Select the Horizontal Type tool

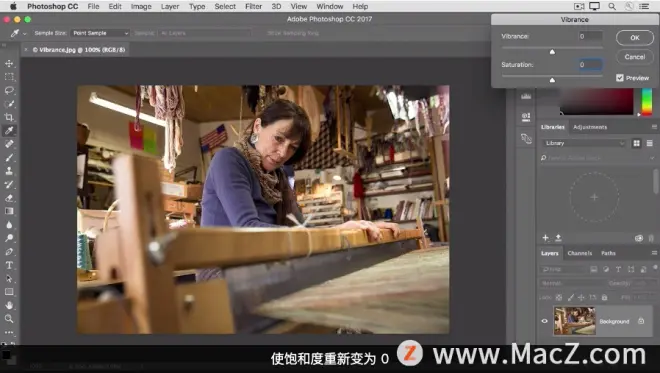point(9,265)
